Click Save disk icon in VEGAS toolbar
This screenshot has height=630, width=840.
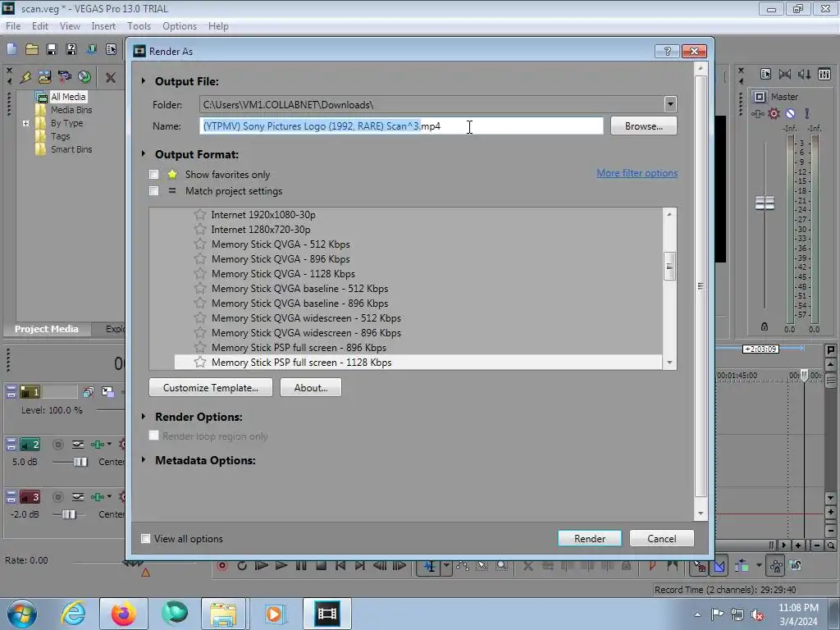click(52, 49)
